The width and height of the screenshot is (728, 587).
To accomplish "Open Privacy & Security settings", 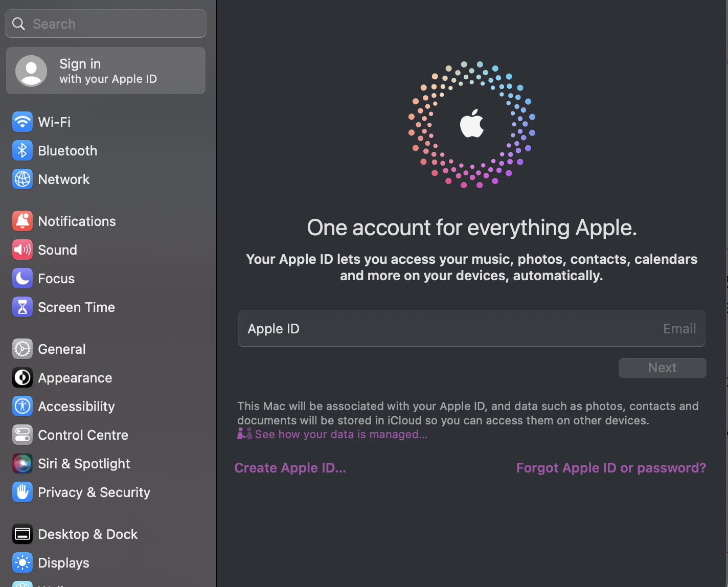I will 106,492.
